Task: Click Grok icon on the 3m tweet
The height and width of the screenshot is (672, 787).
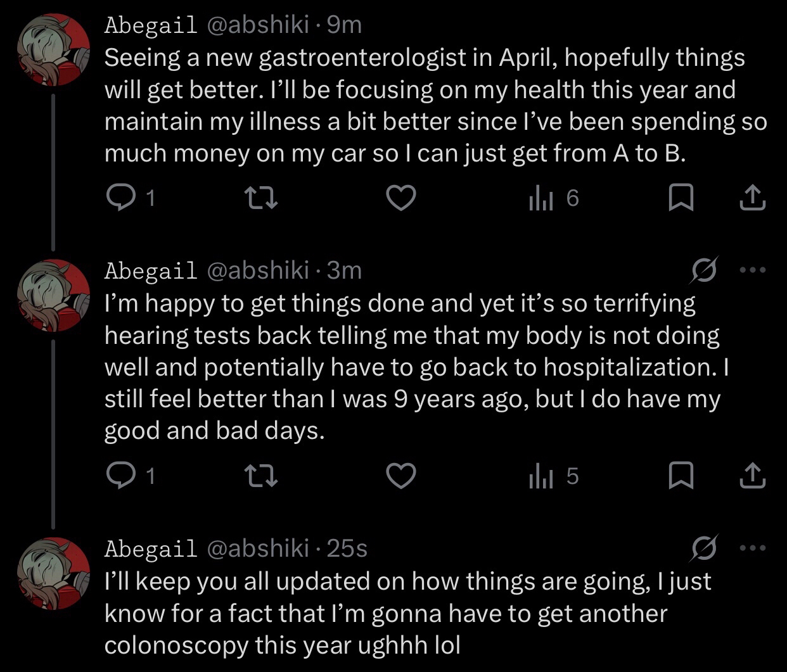Action: (x=705, y=270)
